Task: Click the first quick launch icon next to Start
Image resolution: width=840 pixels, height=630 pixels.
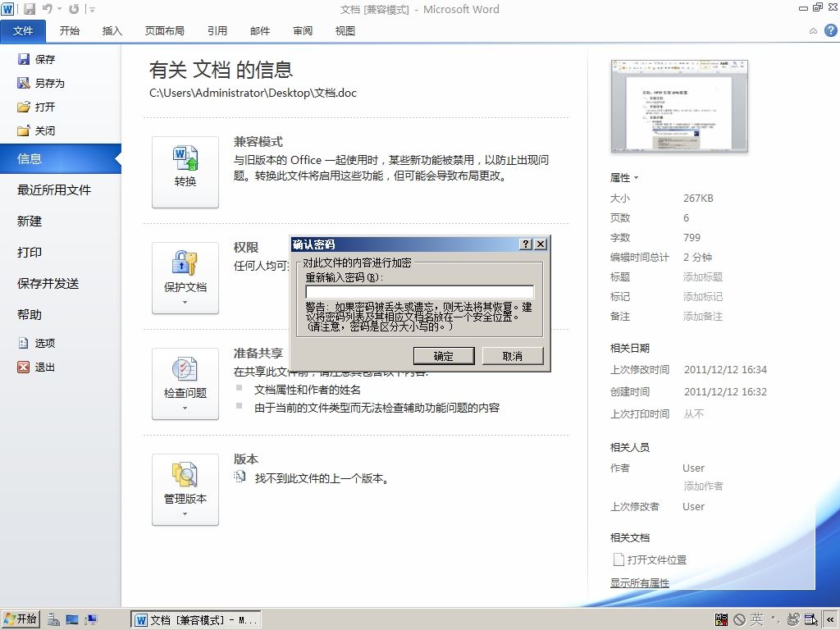Action: [x=53, y=620]
